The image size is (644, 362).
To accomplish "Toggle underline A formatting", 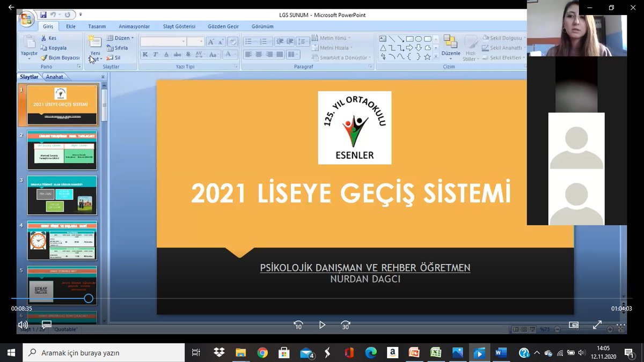I will (x=166, y=54).
